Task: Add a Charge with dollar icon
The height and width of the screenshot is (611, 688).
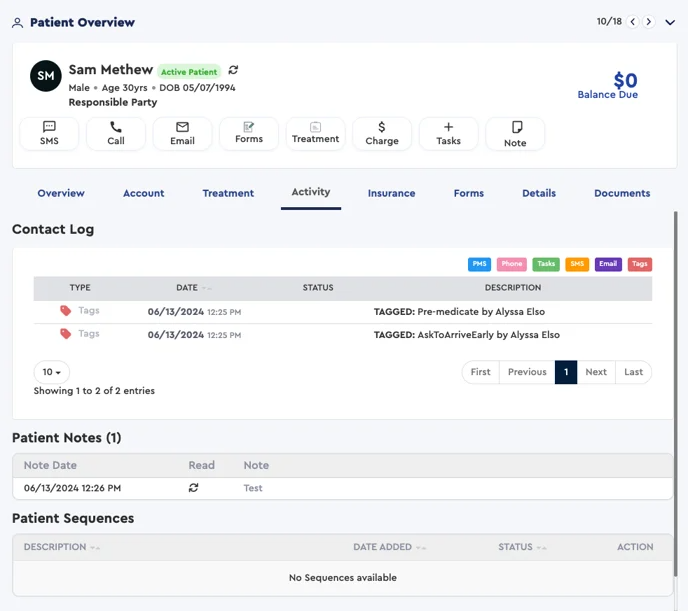Action: pyautogui.click(x=382, y=134)
